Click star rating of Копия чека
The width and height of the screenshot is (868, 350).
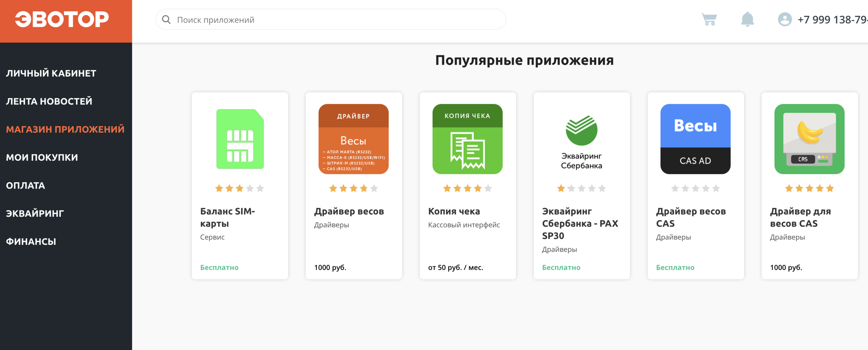(467, 189)
